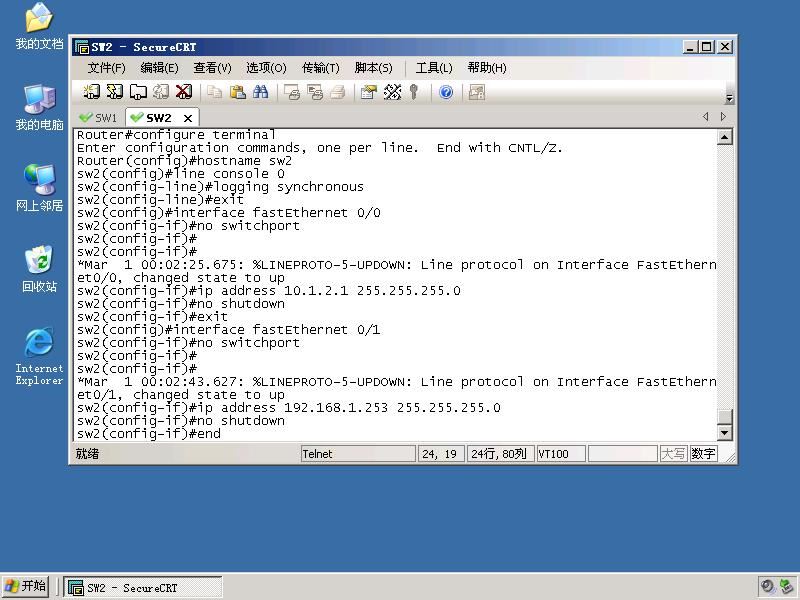The height and width of the screenshot is (600, 800).
Task: Click the 大写 Caps Lock indicator
Action: [x=673, y=454]
